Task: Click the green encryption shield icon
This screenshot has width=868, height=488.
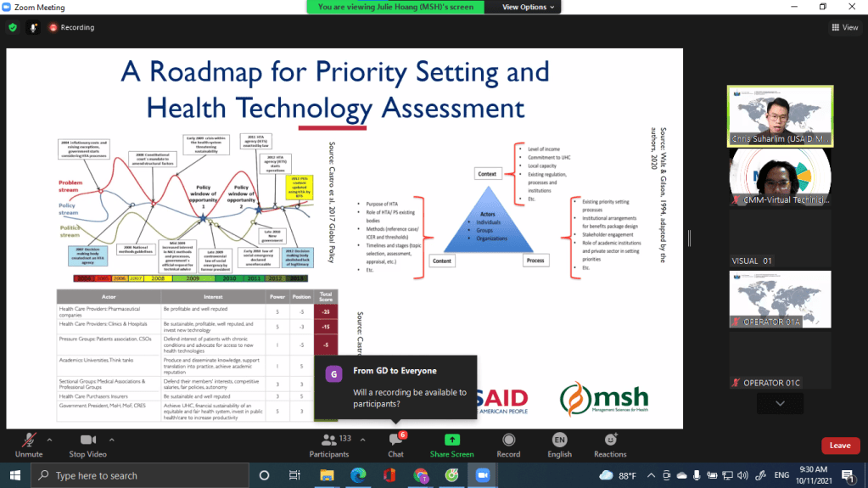Action: (x=13, y=27)
